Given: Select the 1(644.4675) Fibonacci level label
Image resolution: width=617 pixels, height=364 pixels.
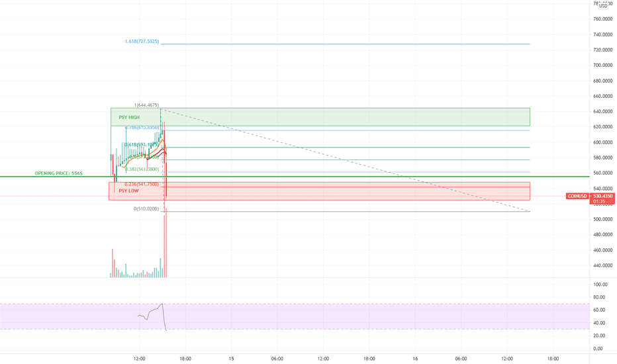Looking at the screenshot, I should tap(146, 105).
